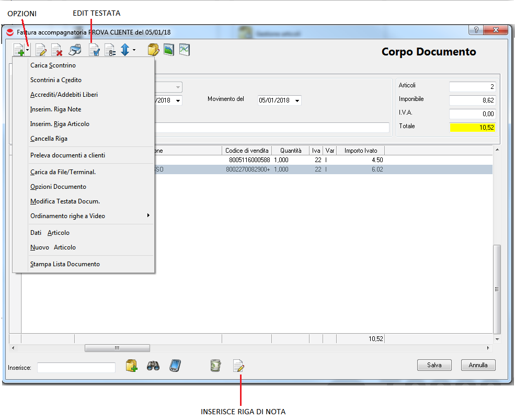The image size is (515, 420).
Task: Click the printer icon in the toolbar
Action: [75, 50]
